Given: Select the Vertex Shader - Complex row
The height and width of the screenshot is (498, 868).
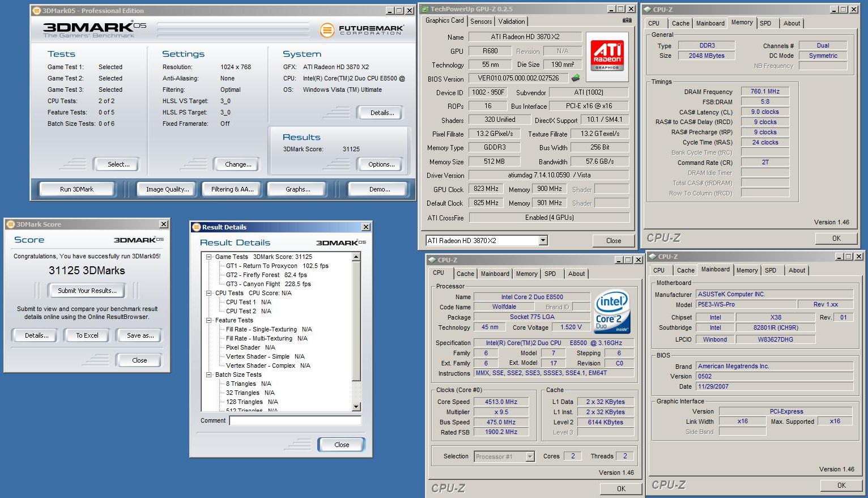Looking at the screenshot, I should [x=269, y=365].
